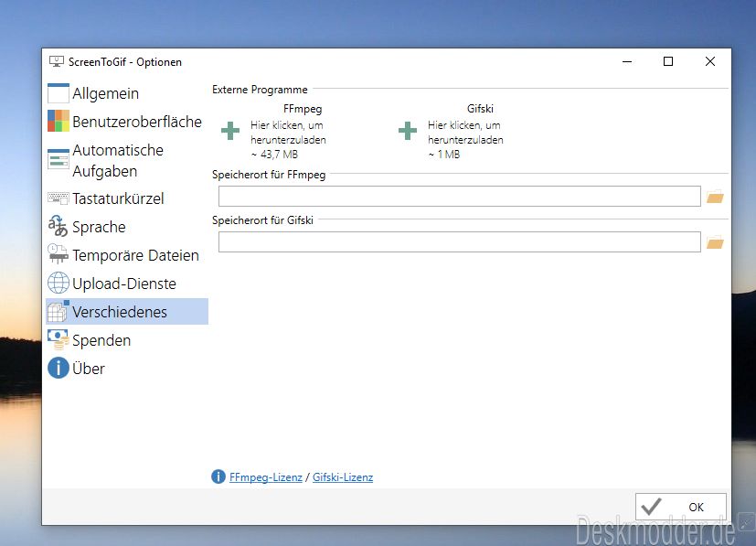Click the Allgemein window icon
This screenshot has width=756, height=546.
click(59, 93)
